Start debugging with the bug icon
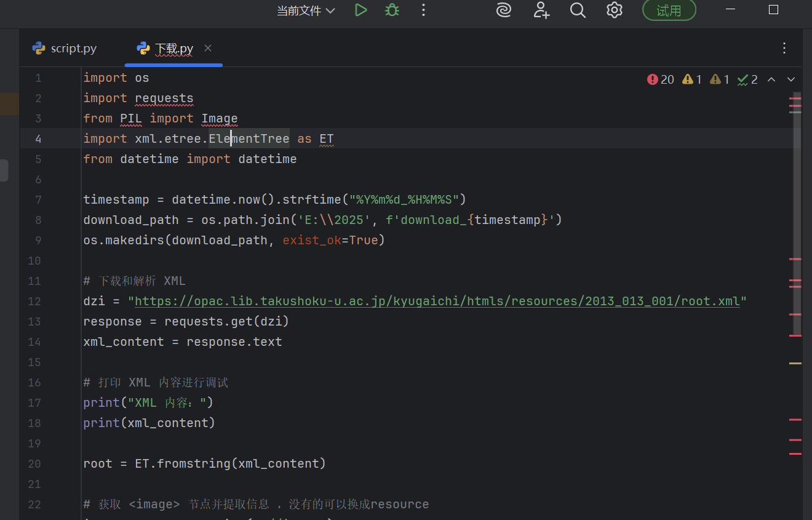 click(392, 10)
